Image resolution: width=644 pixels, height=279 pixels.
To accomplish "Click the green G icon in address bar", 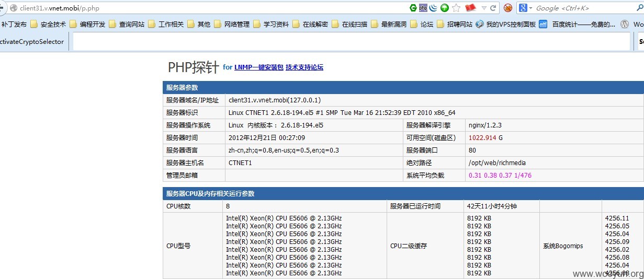I will point(413,8).
